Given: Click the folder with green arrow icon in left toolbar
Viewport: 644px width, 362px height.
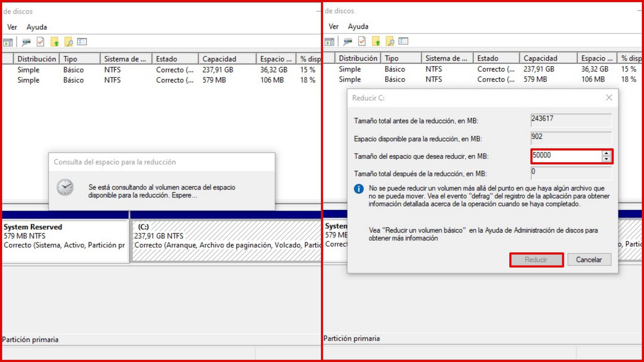Looking at the screenshot, I should [x=55, y=42].
